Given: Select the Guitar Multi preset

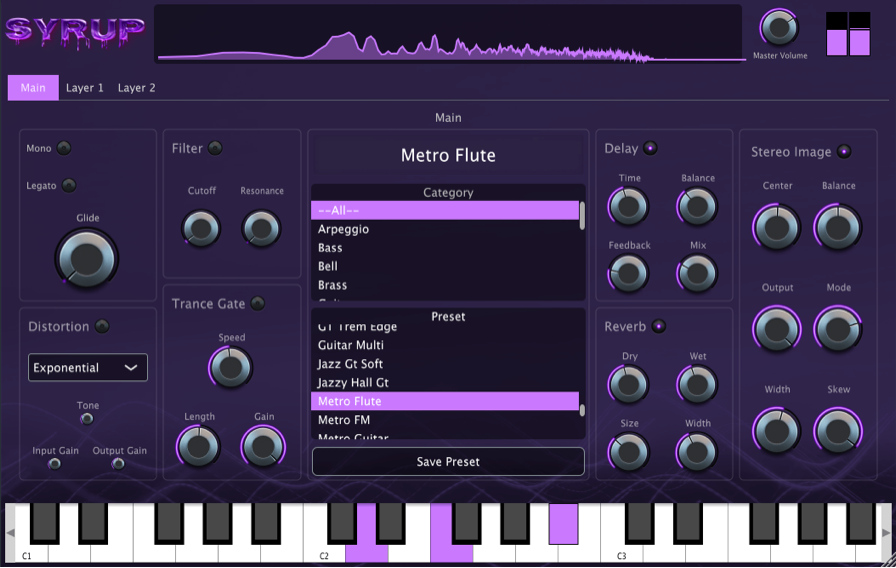Looking at the screenshot, I should [x=445, y=345].
